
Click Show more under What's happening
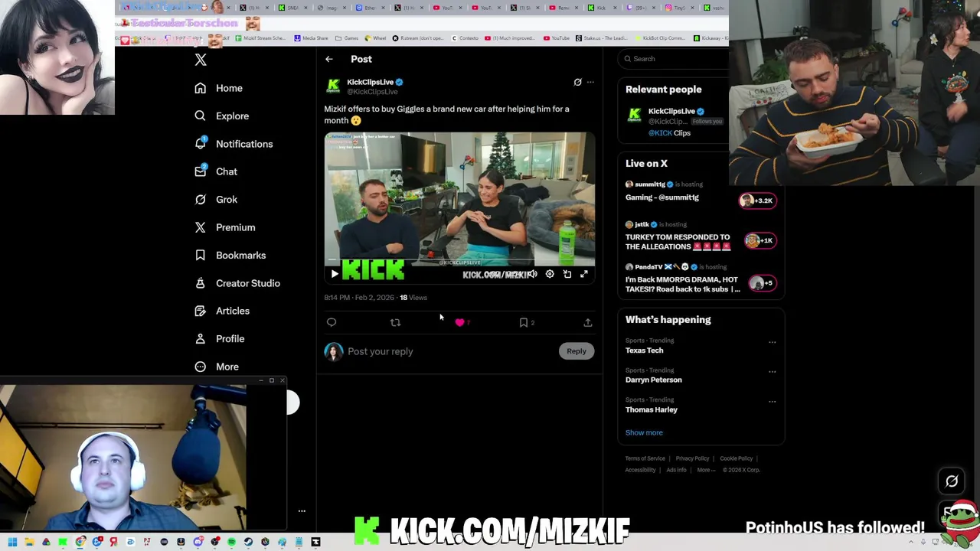click(x=644, y=432)
